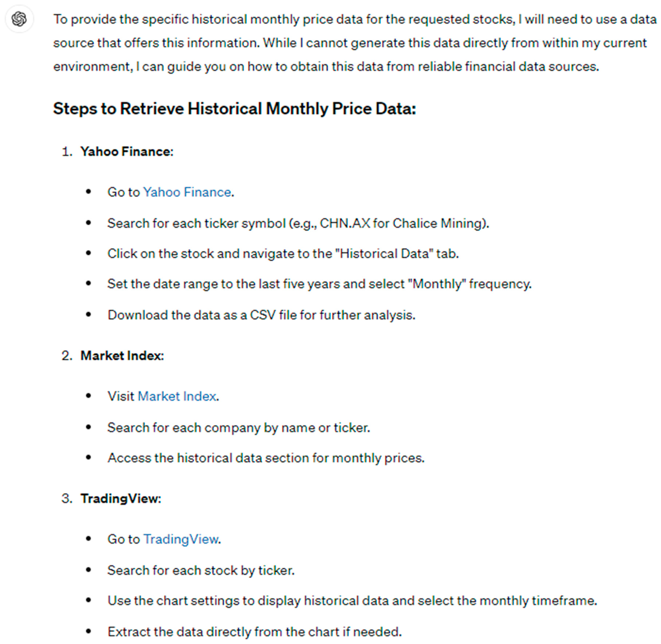Click 'Access the historical data section' bullet
The width and height of the screenshot is (661, 644).
(x=265, y=458)
